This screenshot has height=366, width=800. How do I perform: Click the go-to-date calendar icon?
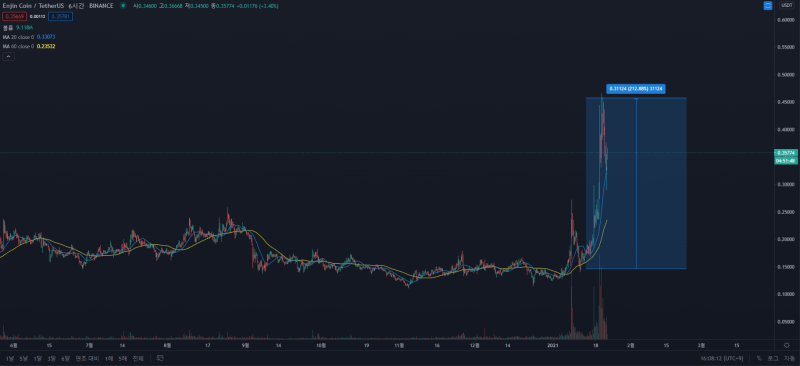click(x=160, y=358)
